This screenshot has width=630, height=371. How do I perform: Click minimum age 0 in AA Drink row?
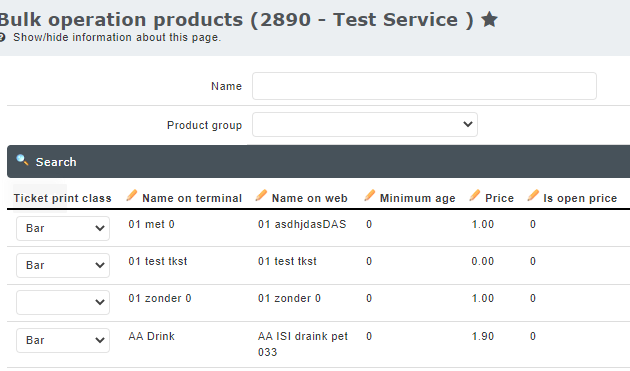tap(369, 336)
